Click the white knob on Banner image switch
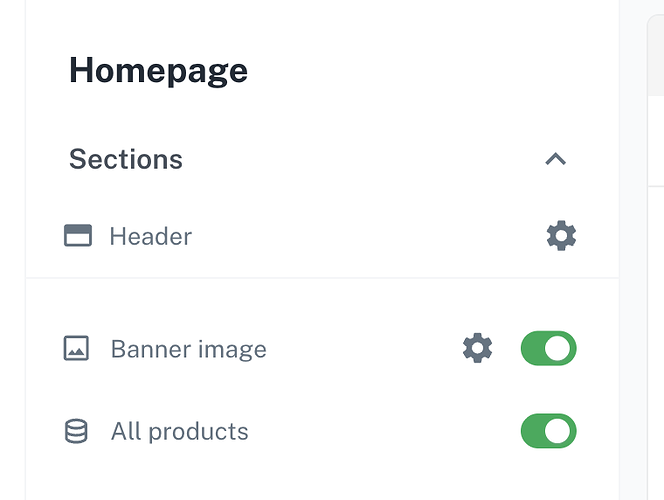The height and width of the screenshot is (500, 664). pyautogui.click(x=559, y=348)
